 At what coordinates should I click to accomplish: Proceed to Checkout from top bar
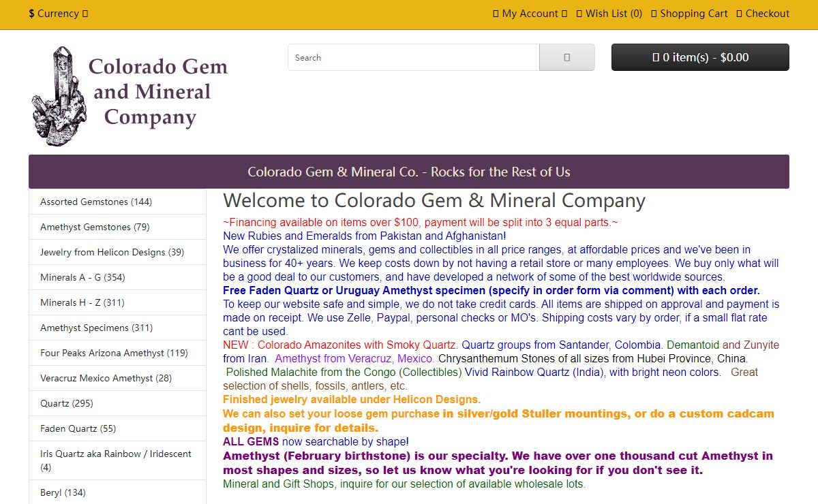coord(763,14)
